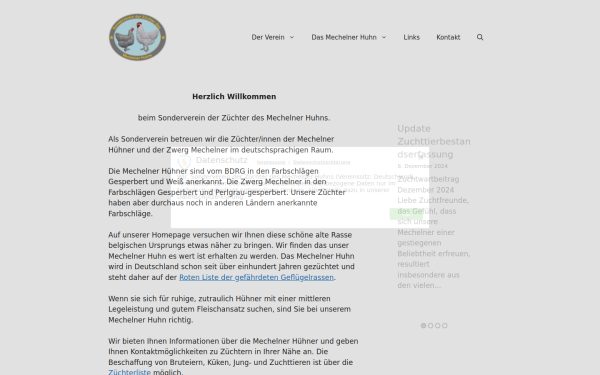Open the Kontakt page
Screen dimensions: 600x375
pyautogui.click(x=448, y=37)
